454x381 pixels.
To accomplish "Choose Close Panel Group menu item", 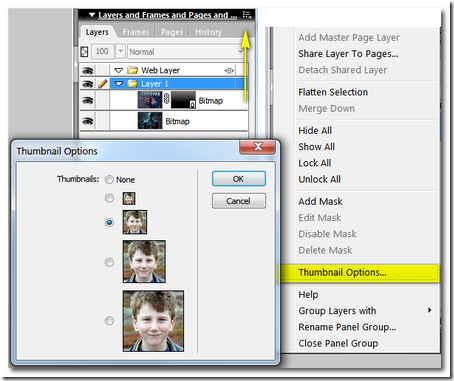I will tap(338, 344).
